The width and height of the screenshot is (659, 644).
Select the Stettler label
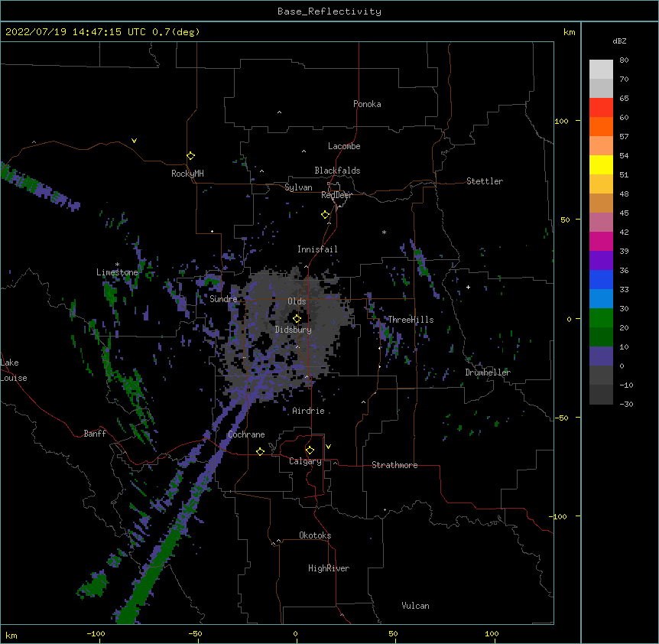[x=485, y=181]
